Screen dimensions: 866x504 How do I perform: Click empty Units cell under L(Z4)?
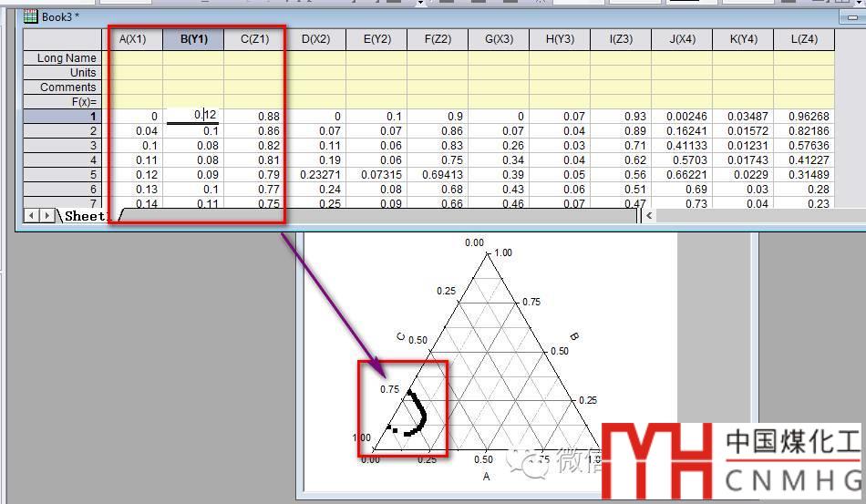click(x=804, y=72)
